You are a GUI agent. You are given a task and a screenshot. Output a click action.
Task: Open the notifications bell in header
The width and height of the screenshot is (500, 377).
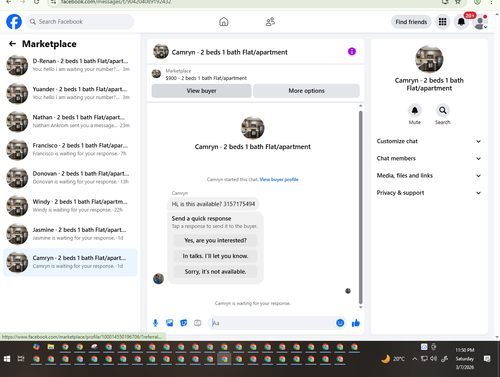pos(461,22)
